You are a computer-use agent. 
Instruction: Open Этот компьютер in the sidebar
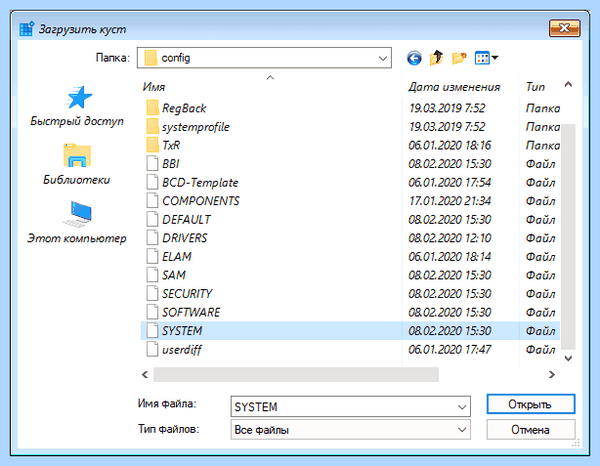coord(77,223)
